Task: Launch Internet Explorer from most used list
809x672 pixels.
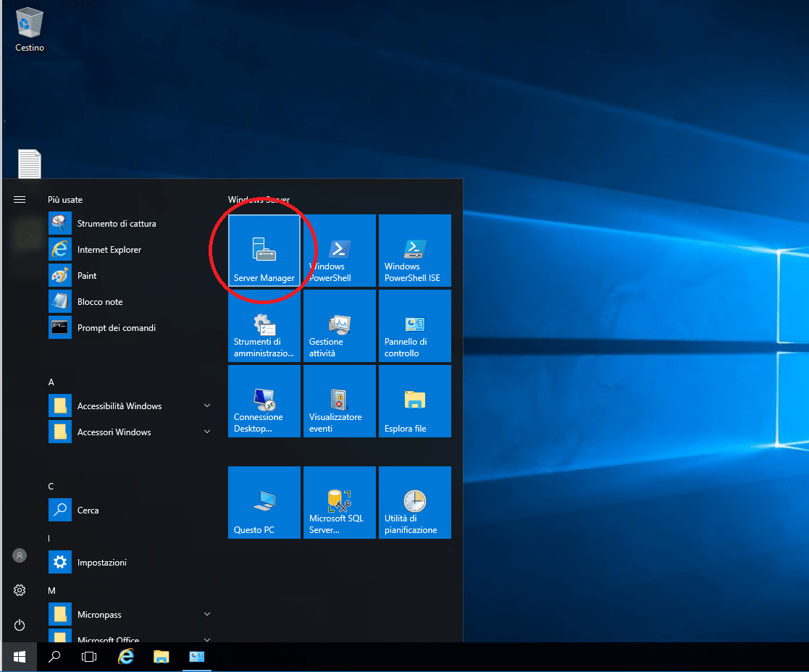Action: (x=130, y=250)
